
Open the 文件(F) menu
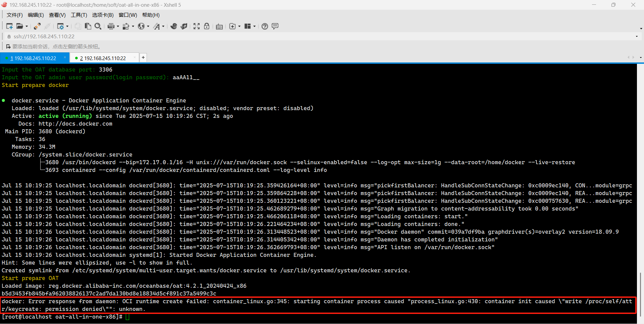coord(15,15)
